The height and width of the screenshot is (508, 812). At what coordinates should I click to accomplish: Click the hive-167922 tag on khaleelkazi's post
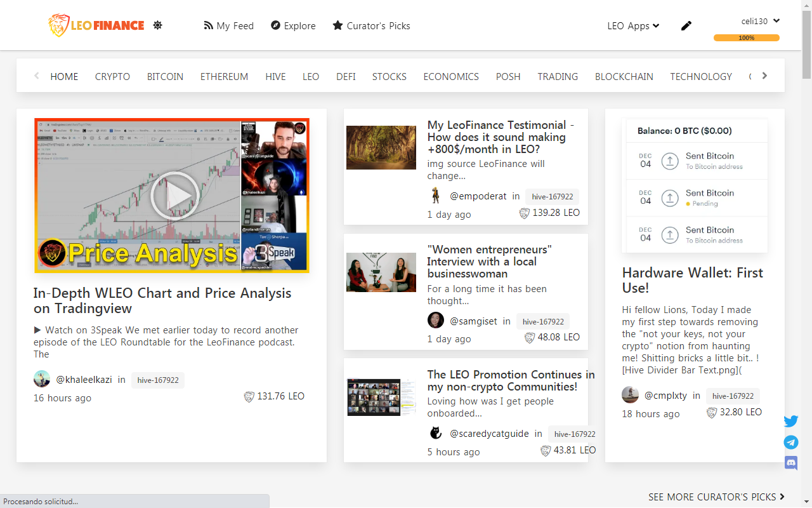158,380
